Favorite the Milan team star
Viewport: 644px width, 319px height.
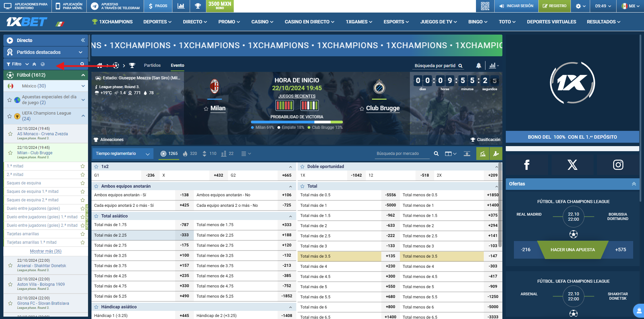206,109
